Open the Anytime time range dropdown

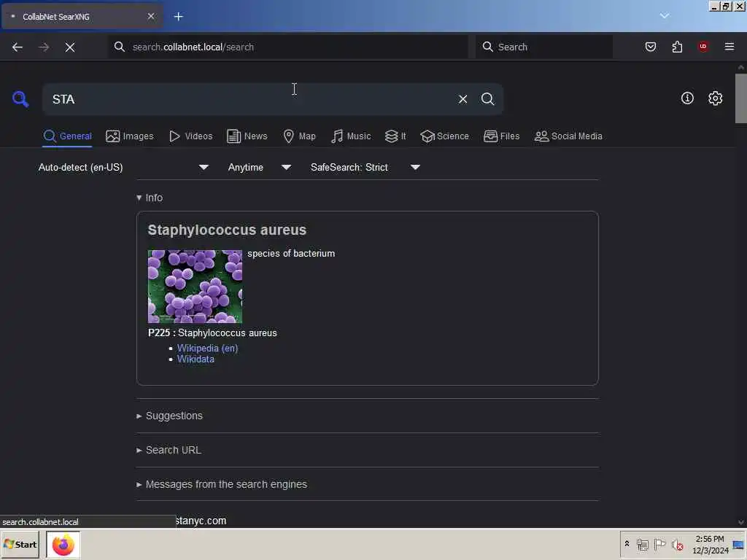pyautogui.click(x=259, y=167)
